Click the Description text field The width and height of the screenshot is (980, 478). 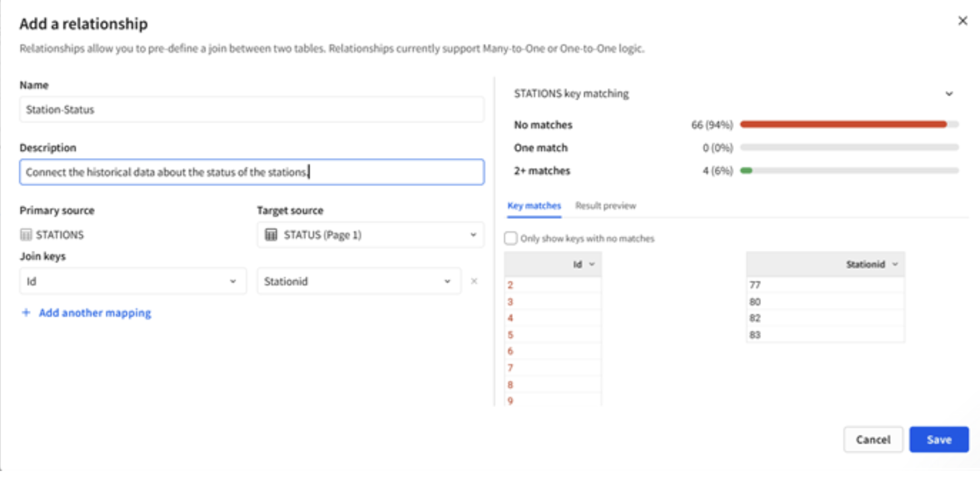tap(252, 172)
